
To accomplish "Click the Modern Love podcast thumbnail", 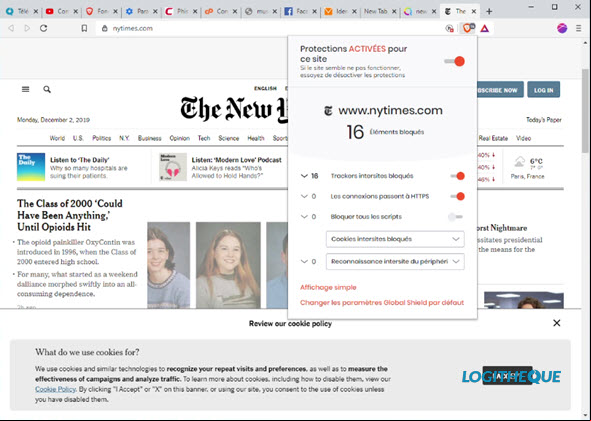I will pyautogui.click(x=173, y=167).
